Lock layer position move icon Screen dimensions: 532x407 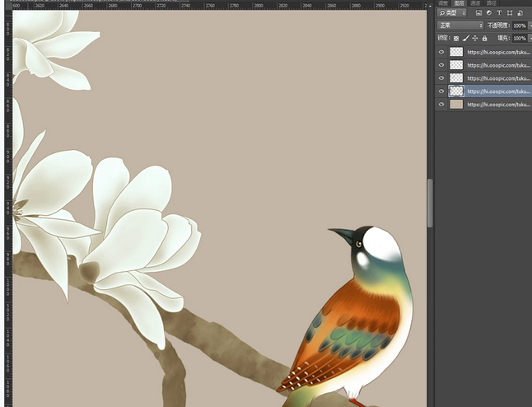[x=474, y=38]
